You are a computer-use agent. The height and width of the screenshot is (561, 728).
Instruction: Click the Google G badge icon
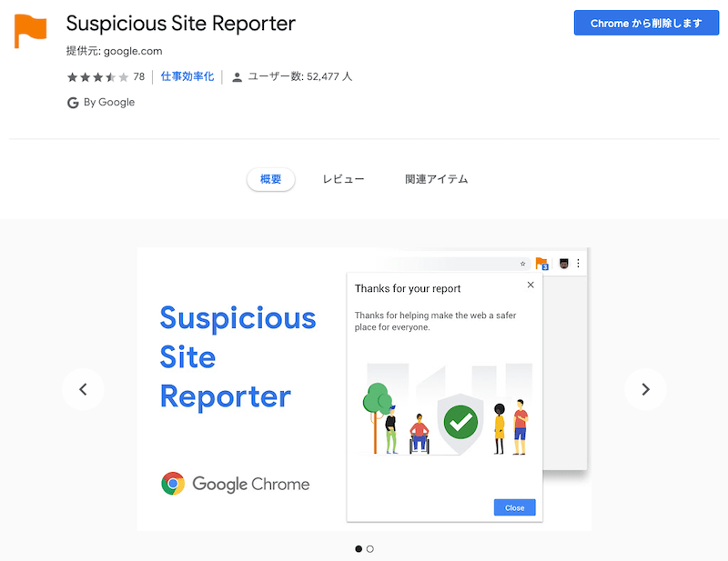(73, 103)
